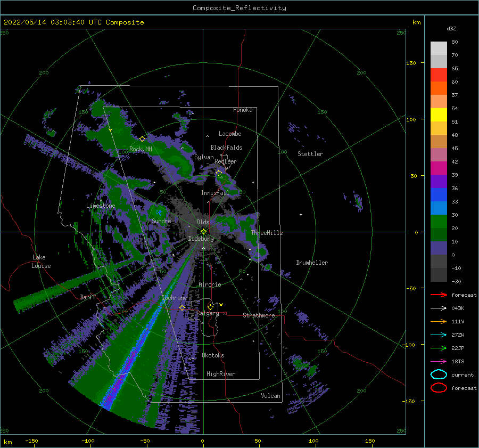This screenshot has width=479, height=448.
Task: Click the yellow diamond marker near RockyMH
Action: tap(142, 139)
